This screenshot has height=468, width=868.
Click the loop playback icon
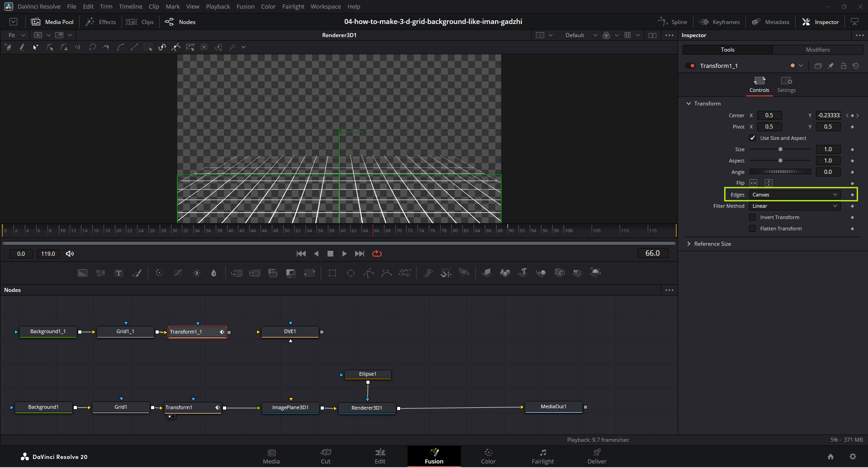(377, 253)
